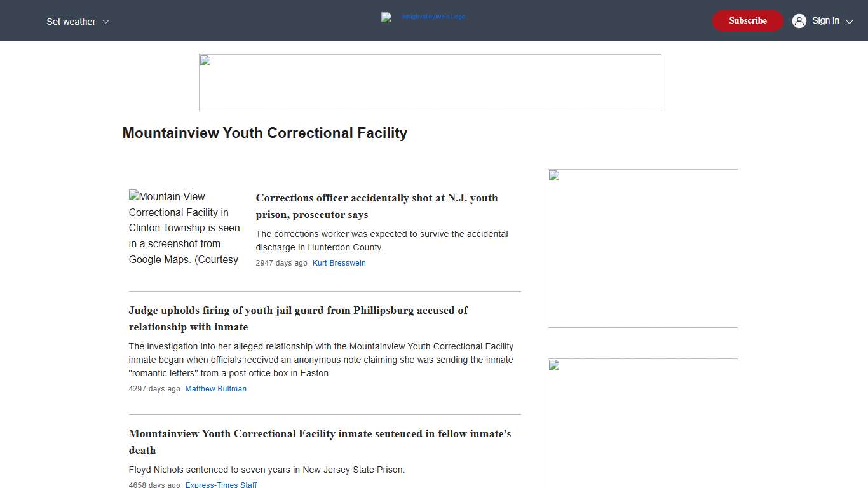The image size is (868, 488).
Task: Open Matthew Bultman's author page
Action: [x=215, y=388]
